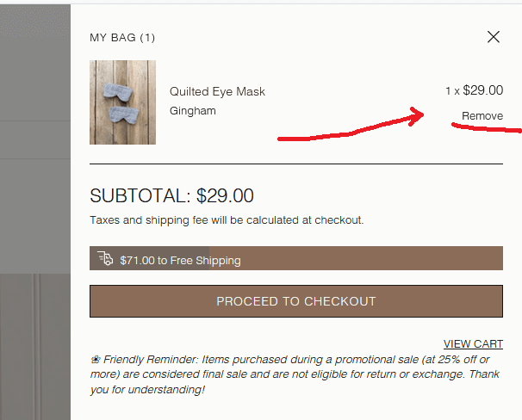Click the Friendly Reminder final sale text
The height and width of the screenshot is (420, 522).
[293, 374]
